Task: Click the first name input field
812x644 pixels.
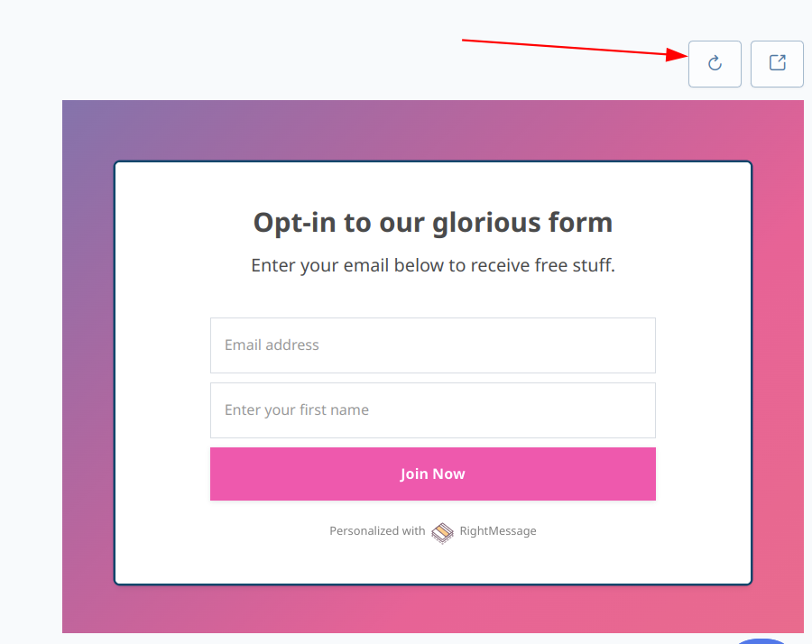Action: click(432, 410)
